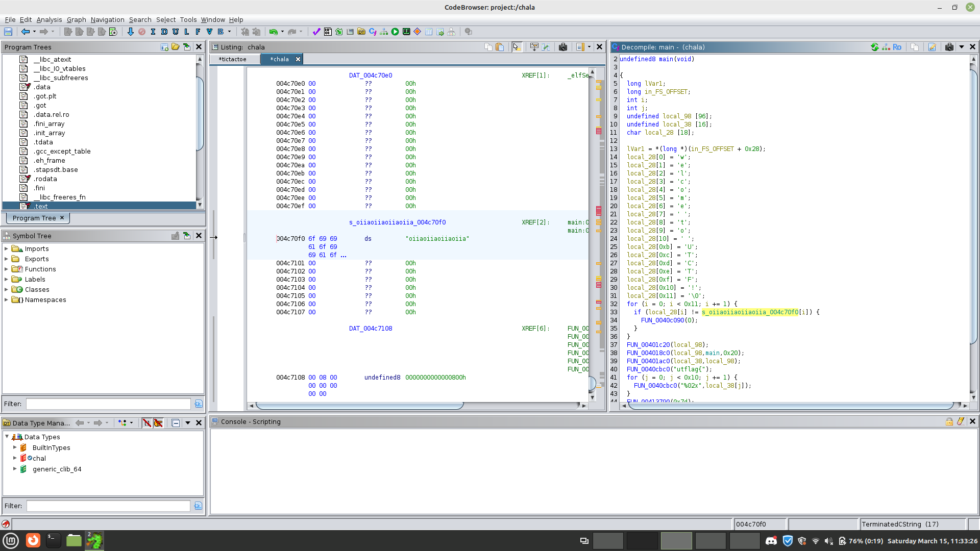Image resolution: width=980 pixels, height=551 pixels.
Task: Click the Undo arrow icon in the toolbar
Action: 274,32
